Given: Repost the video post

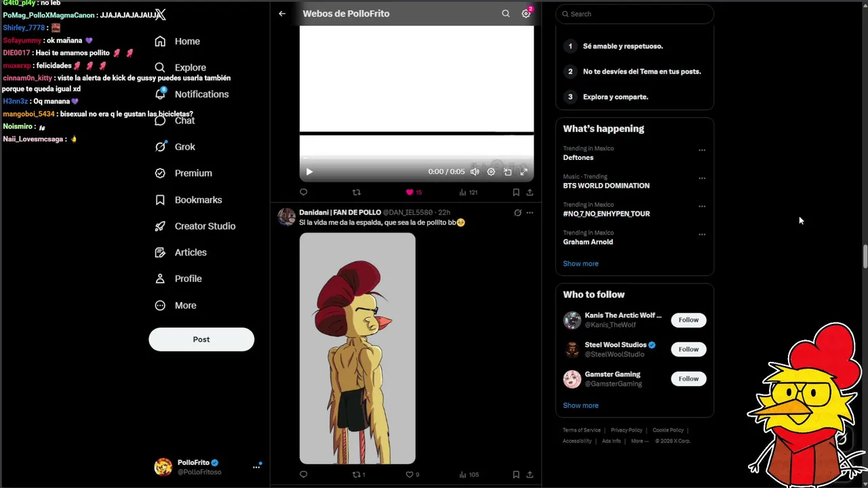Looking at the screenshot, I should coord(357,192).
